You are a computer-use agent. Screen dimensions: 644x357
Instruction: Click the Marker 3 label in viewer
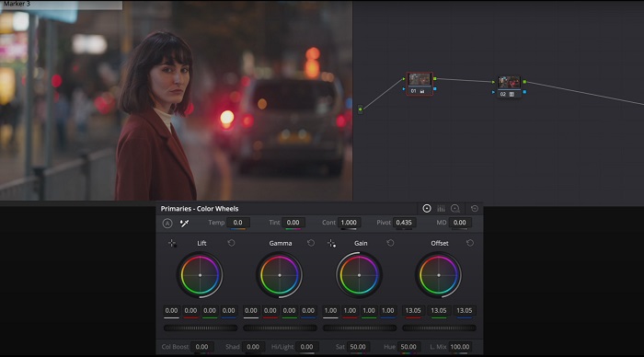[x=17, y=4]
